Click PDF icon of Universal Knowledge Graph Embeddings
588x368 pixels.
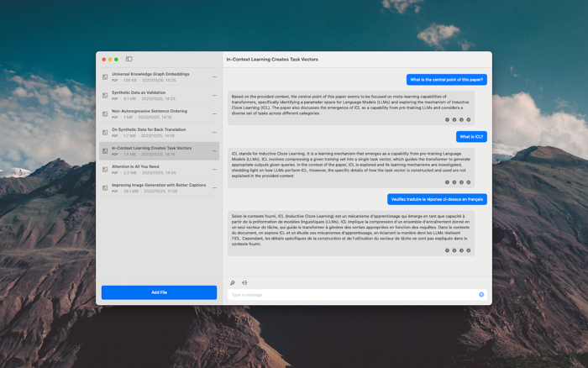(x=105, y=77)
